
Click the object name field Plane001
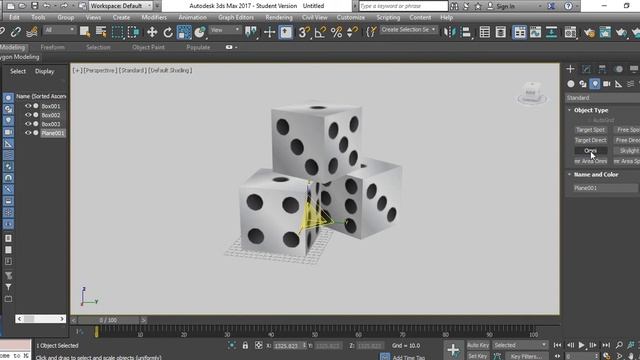605,188
